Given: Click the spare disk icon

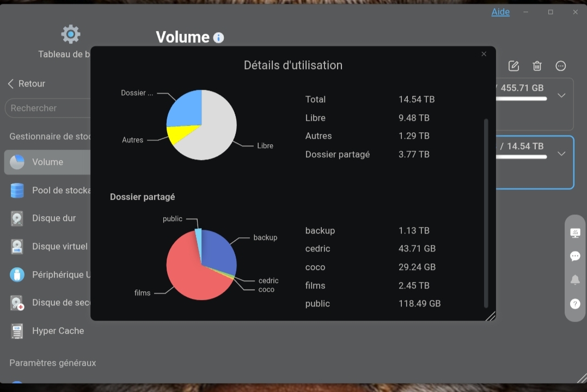Looking at the screenshot, I should coord(17,303).
